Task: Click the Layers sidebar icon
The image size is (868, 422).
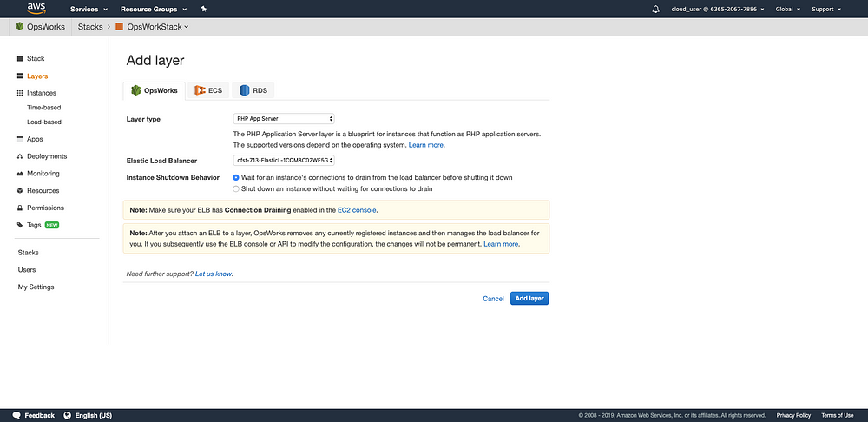Action: [20, 76]
